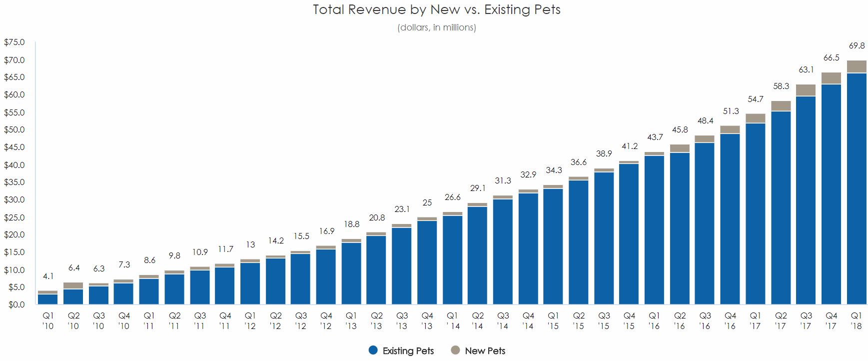This screenshot has width=868, height=361.
Task: Click the 32.9 data label
Action: 528,174
